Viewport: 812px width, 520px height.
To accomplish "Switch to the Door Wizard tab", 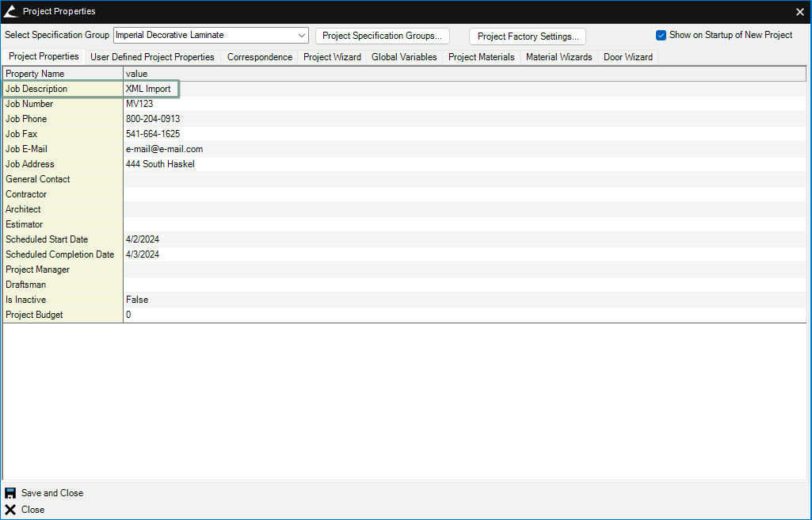I will pyautogui.click(x=627, y=57).
